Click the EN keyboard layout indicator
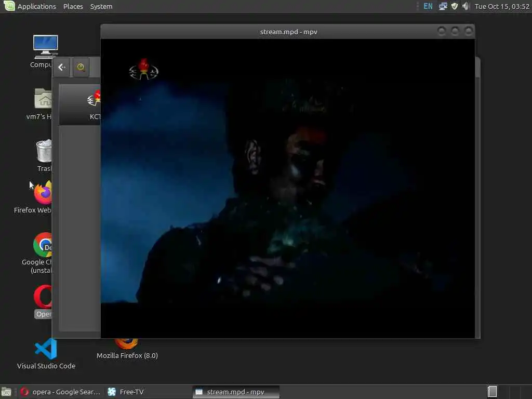 tap(428, 6)
